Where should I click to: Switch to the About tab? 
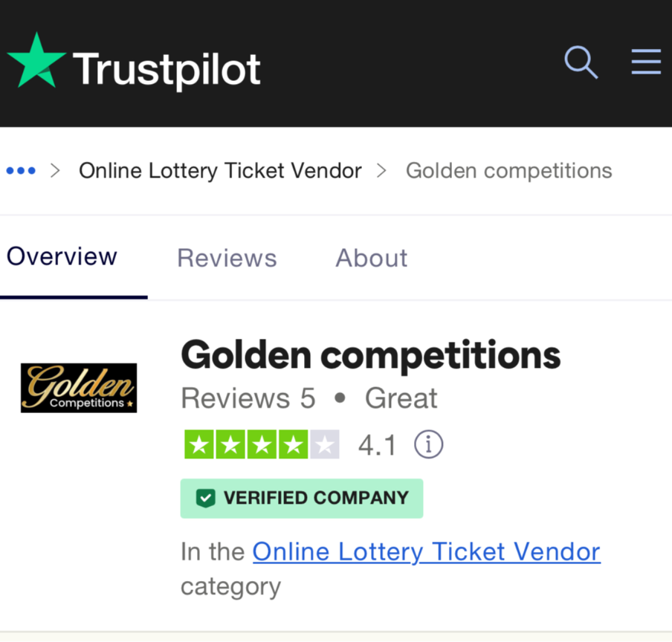click(x=371, y=259)
